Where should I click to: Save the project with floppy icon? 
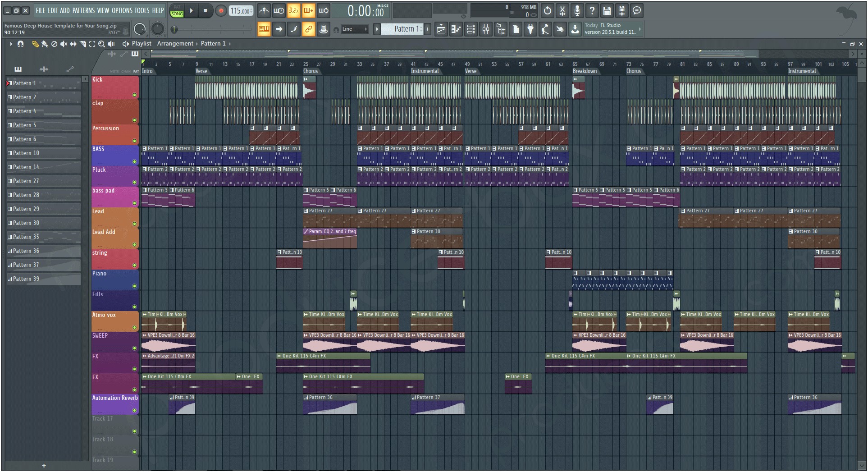click(607, 10)
